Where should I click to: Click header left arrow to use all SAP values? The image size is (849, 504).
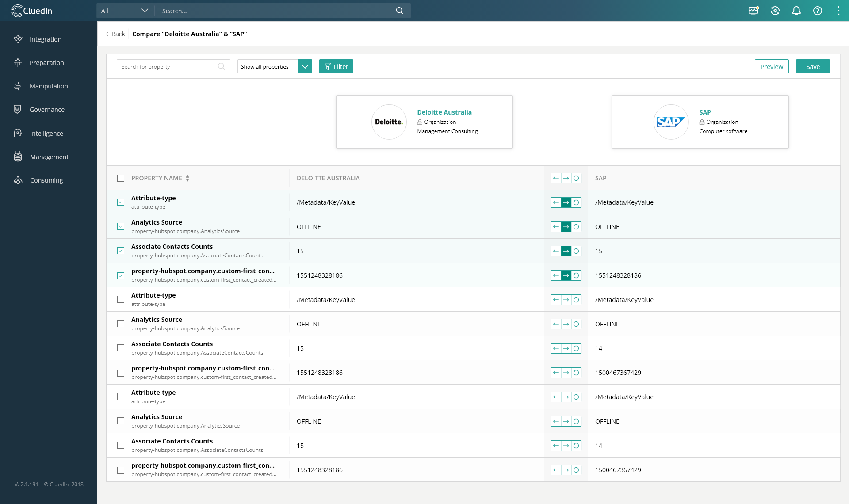(556, 178)
